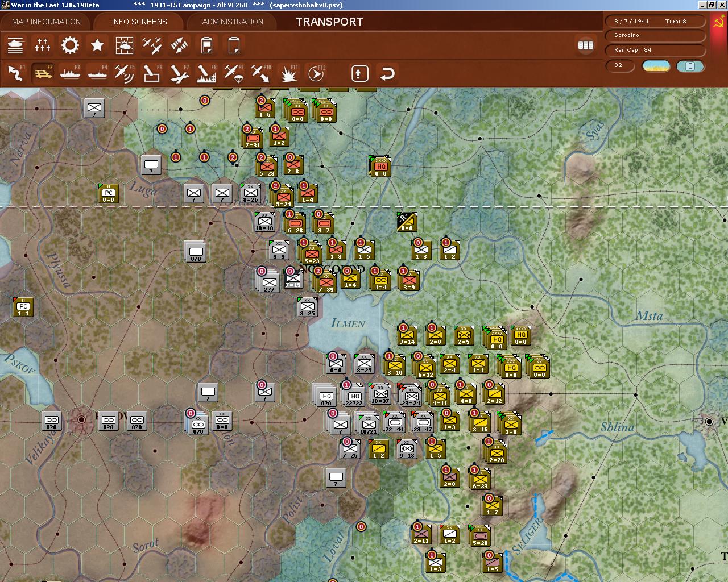This screenshot has width=728, height=582.
Task: Select the Soviet 7=39 unit
Action: point(326,281)
